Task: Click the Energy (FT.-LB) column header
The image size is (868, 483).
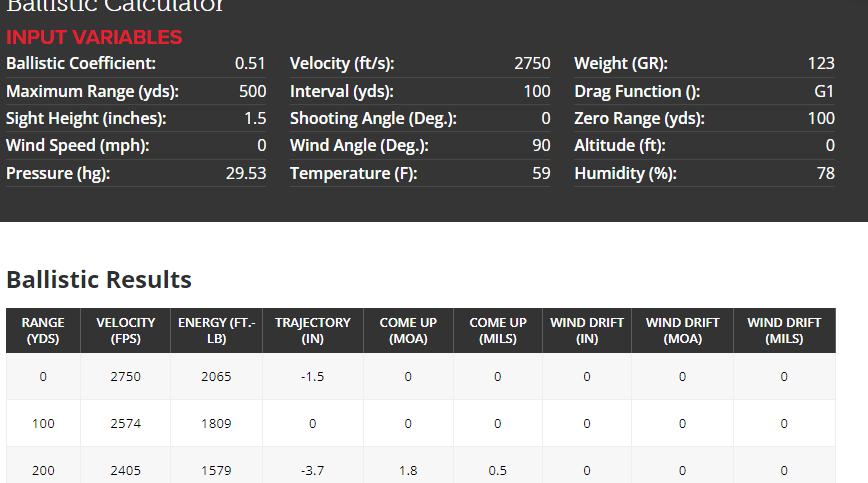Action: point(216,330)
